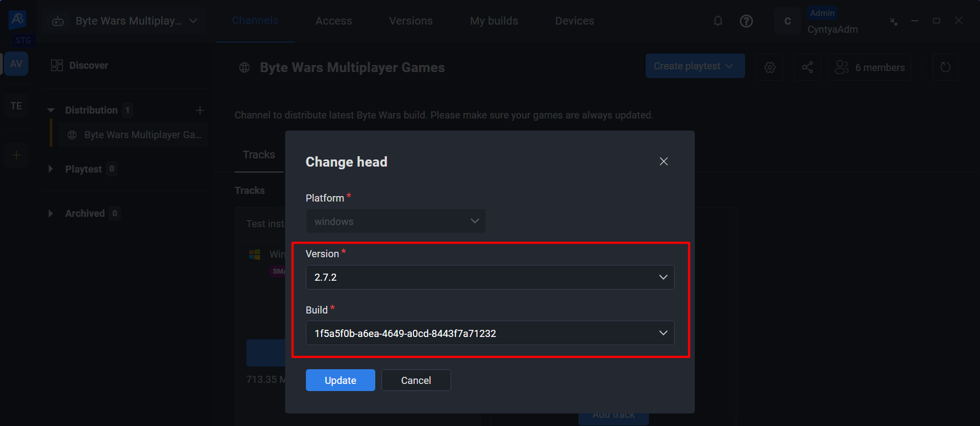This screenshot has width=980, height=426.
Task: Click the refresh icon
Action: [946, 67]
